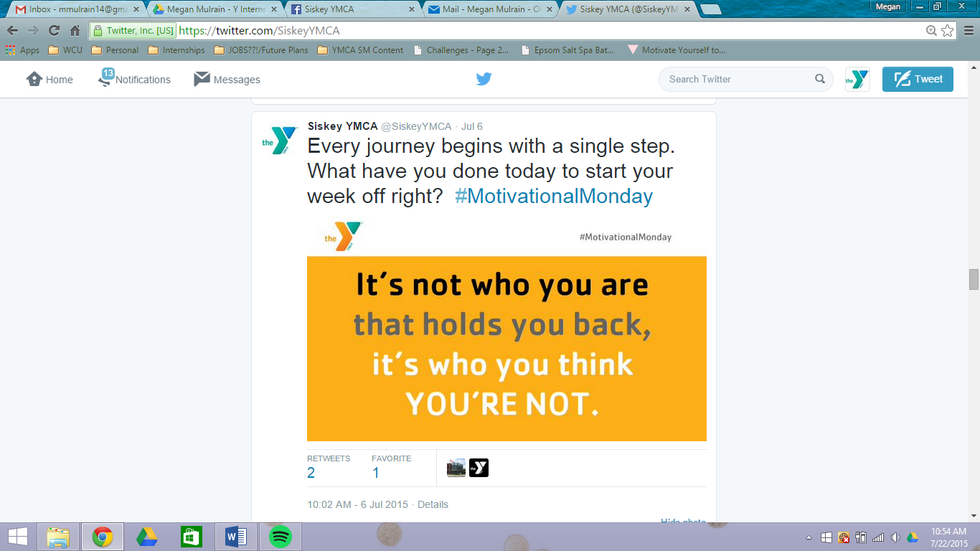Click the search magnifier in Search Twitter
This screenshot has height=551, width=980.
[x=819, y=79]
